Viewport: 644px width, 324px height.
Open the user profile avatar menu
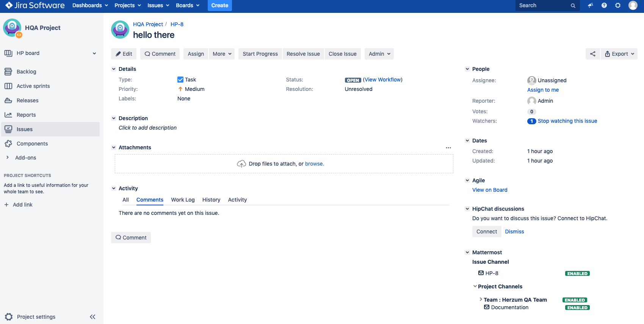tap(633, 5)
